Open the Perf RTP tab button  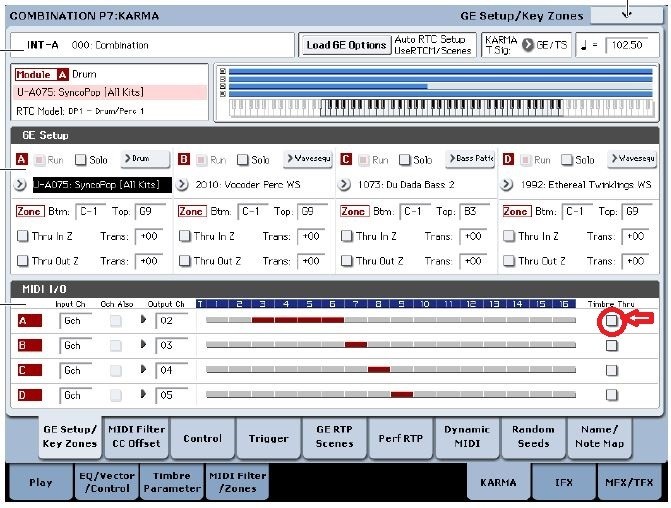tap(401, 438)
